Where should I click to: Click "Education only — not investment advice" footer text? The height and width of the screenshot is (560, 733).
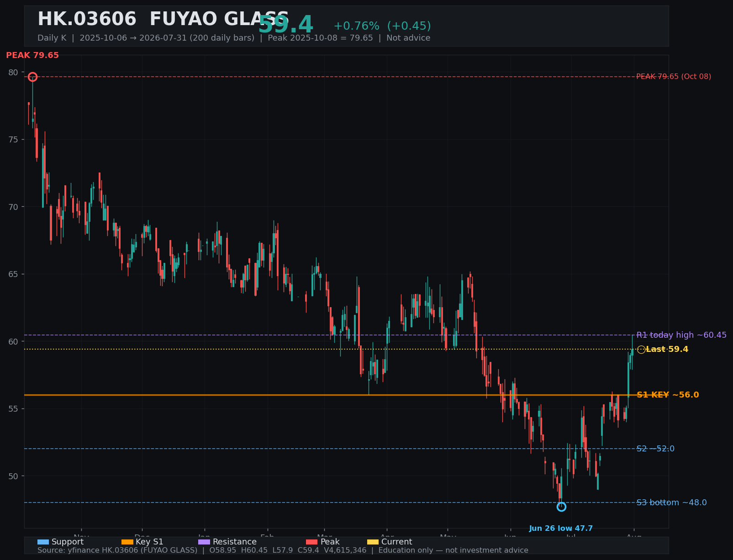pos(453,550)
